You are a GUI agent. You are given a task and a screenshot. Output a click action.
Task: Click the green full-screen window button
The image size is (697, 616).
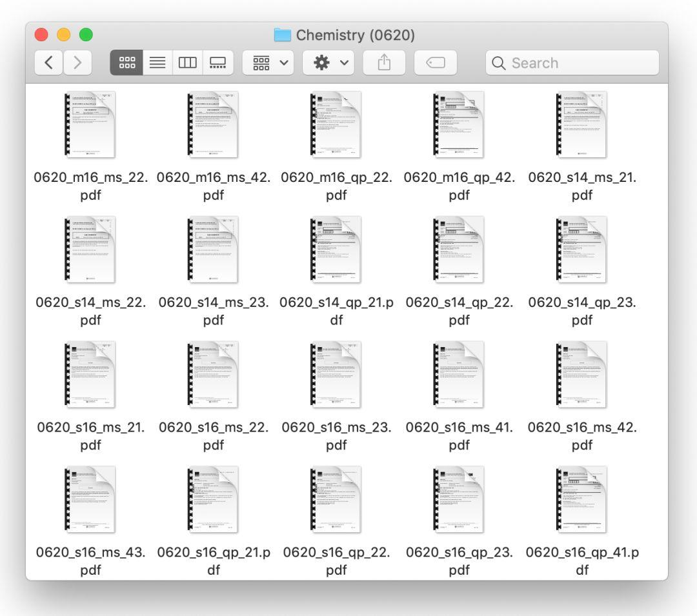pyautogui.click(x=85, y=34)
